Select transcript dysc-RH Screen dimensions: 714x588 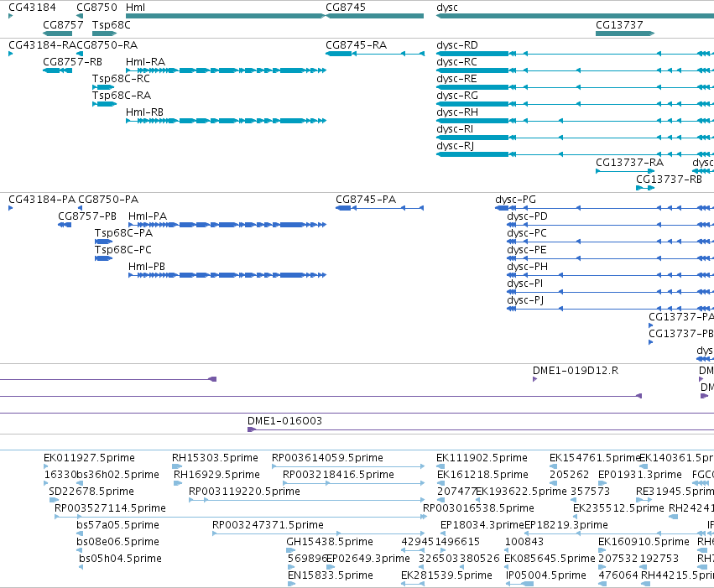pos(575,121)
